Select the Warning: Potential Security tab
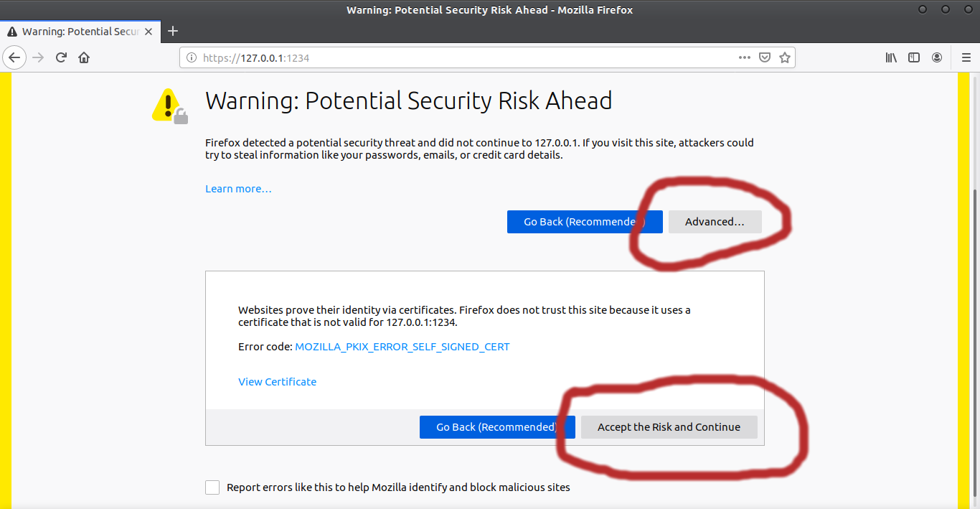 81,32
